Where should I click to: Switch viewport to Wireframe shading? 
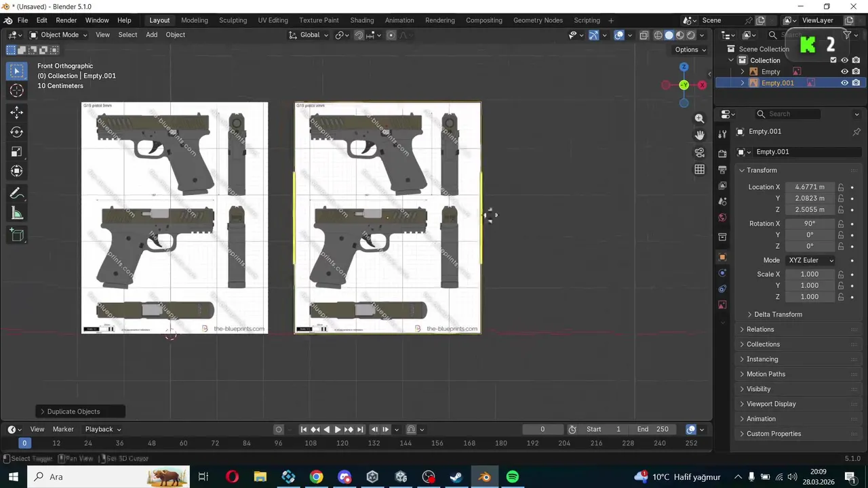[x=658, y=35]
